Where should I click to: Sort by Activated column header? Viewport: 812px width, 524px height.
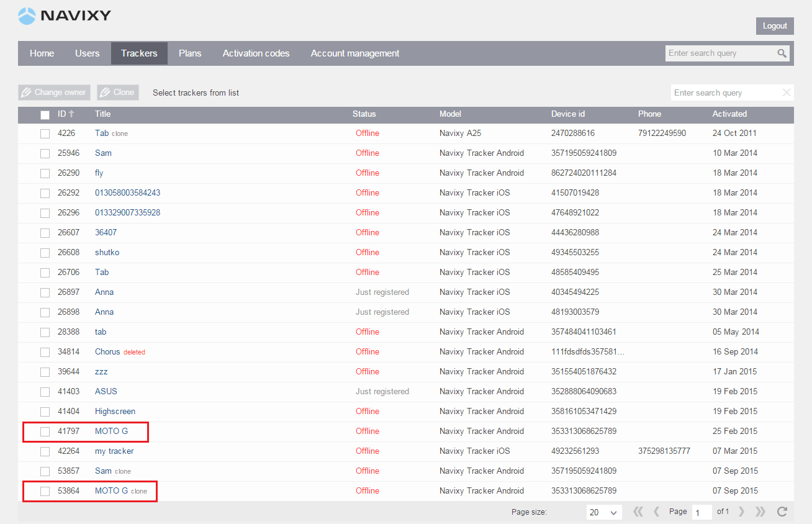pos(729,114)
